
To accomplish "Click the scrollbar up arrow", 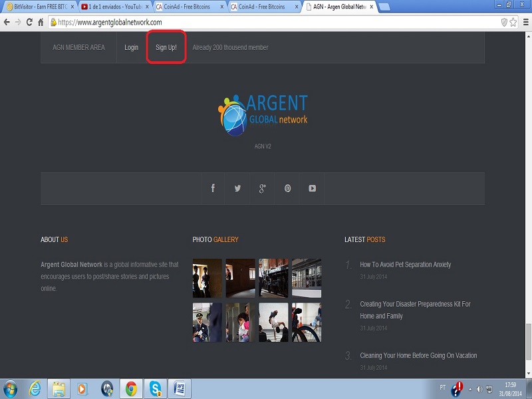I will click(x=529, y=35).
